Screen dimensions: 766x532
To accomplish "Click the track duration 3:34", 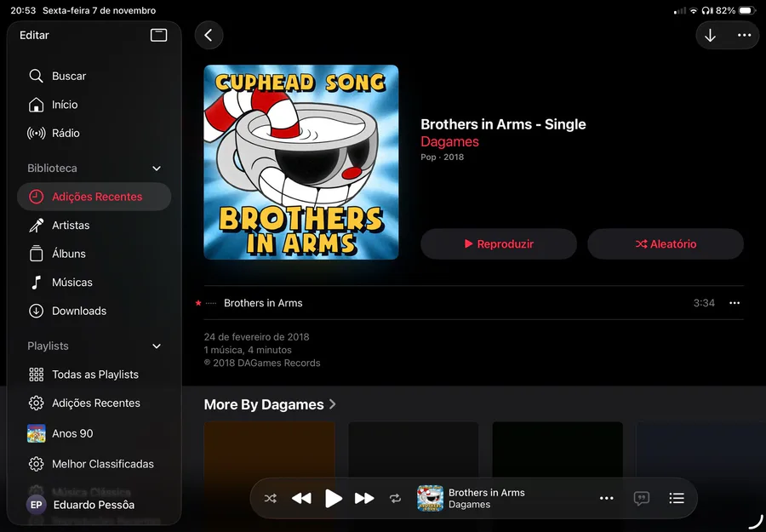I will tap(704, 303).
